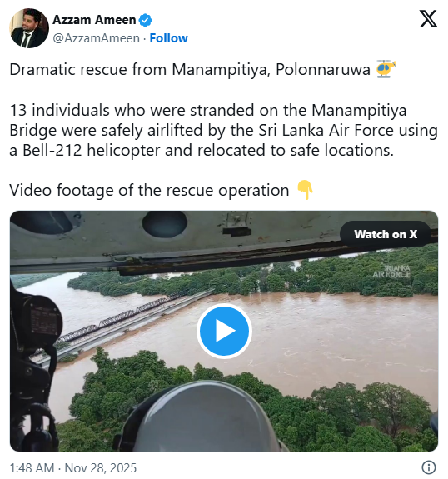Click "Video footage of the rescue operation" text
Viewport: 448px width, 479px height.
149,190
